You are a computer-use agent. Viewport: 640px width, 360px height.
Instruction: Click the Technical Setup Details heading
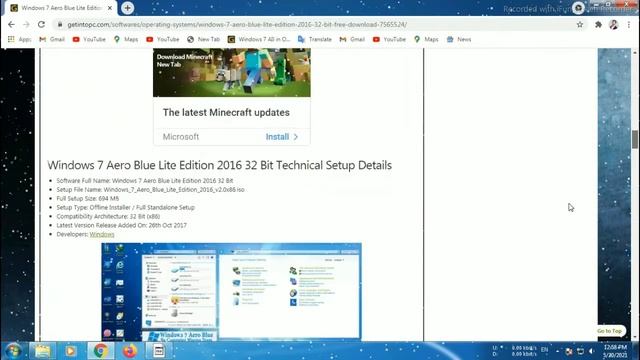coord(220,165)
